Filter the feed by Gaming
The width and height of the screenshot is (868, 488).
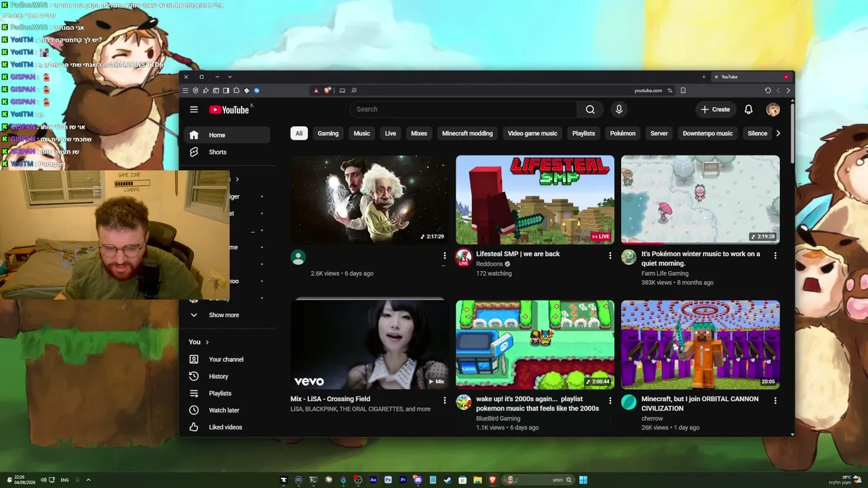pyautogui.click(x=328, y=134)
